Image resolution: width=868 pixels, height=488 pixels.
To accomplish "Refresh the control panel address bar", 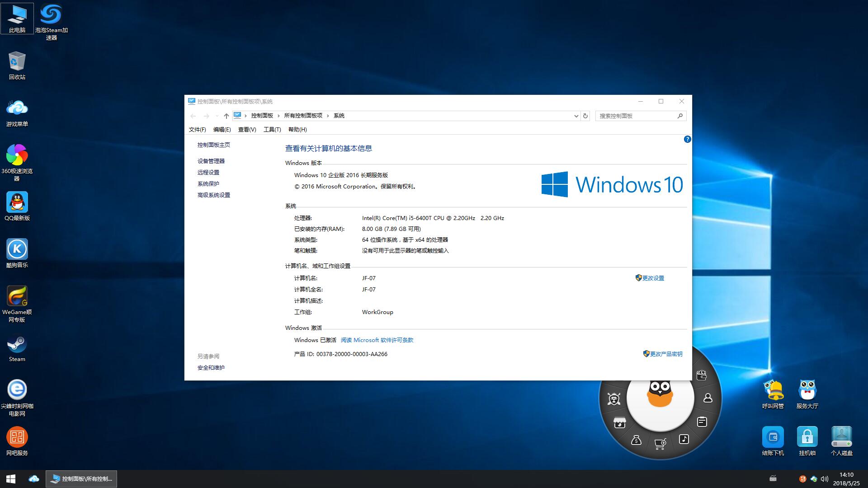I will (x=585, y=116).
